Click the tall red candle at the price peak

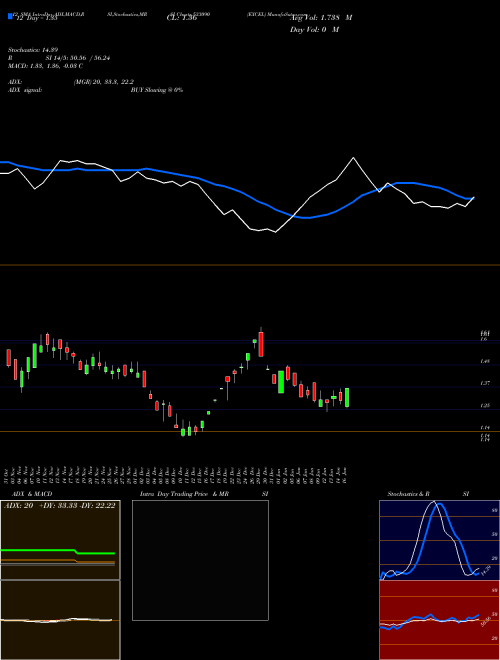click(261, 343)
